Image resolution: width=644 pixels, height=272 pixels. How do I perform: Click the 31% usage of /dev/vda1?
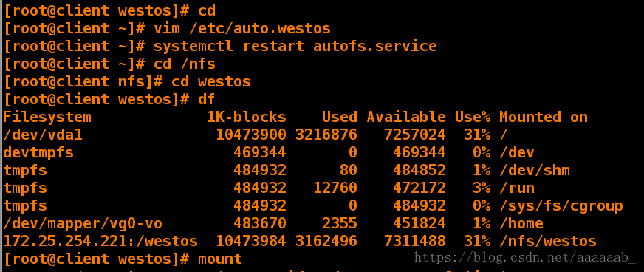[x=477, y=135]
